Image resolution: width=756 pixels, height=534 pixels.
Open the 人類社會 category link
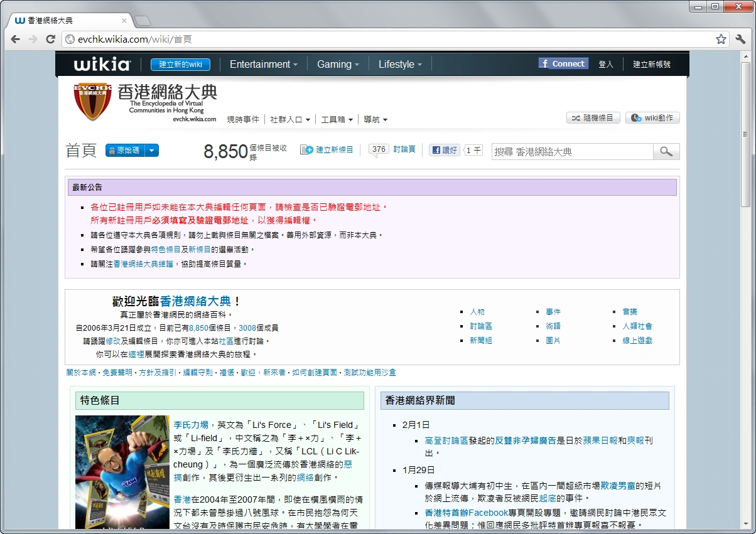click(637, 326)
